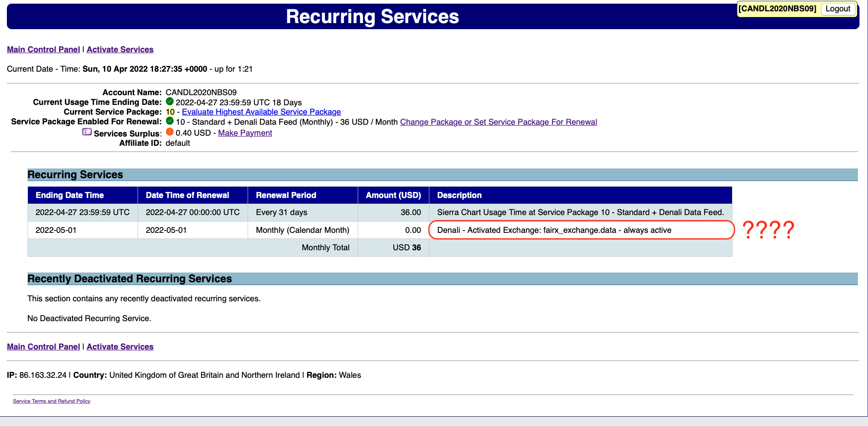Click the highlighted package number 10
The image size is (868, 426).
point(170,112)
